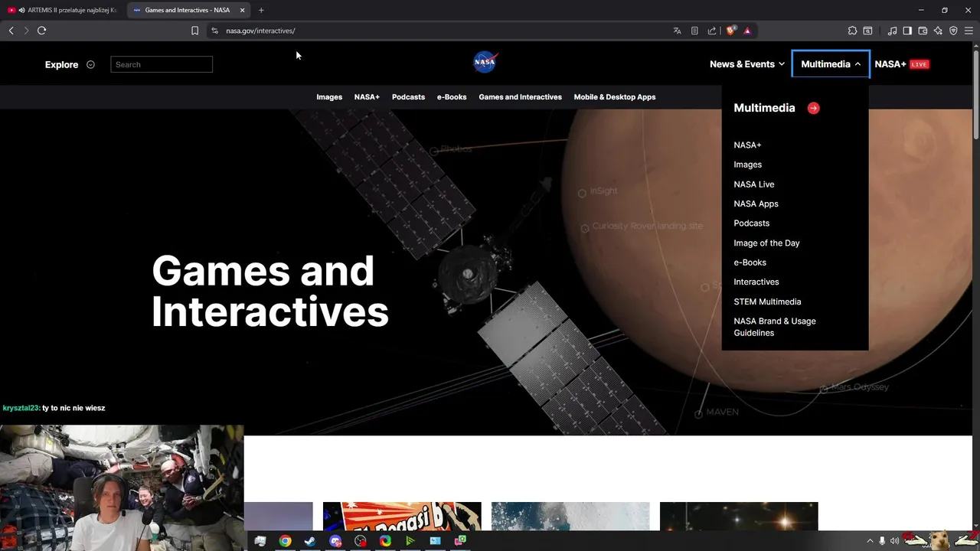
Task: Open Brave Shields lion icon
Action: coord(730,31)
